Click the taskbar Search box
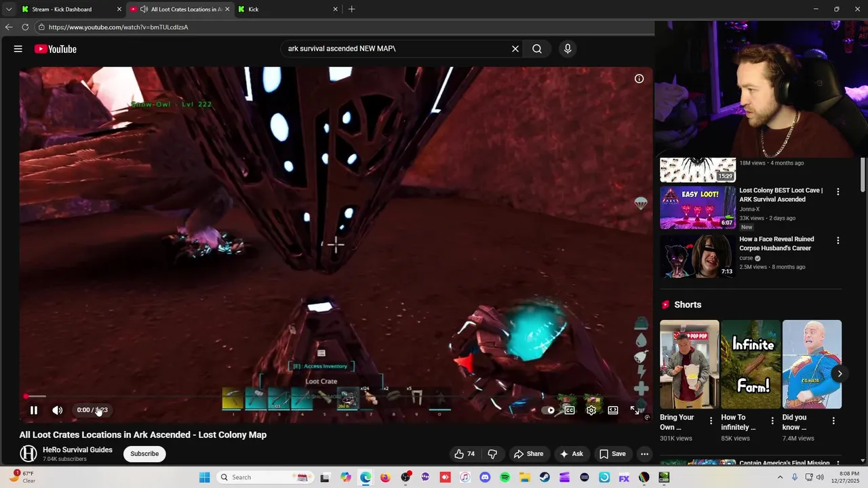 pos(265,477)
